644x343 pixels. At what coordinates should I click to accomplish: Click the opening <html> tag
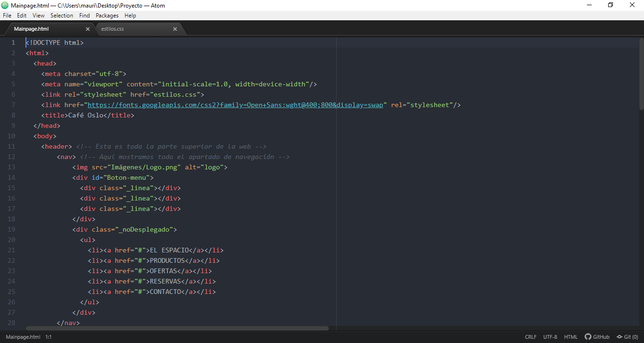(x=37, y=53)
